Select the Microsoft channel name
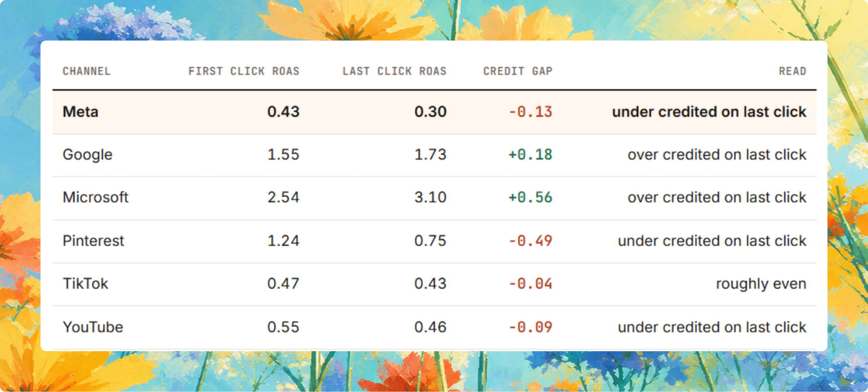Screen dimensions: 868x392 point(95,198)
